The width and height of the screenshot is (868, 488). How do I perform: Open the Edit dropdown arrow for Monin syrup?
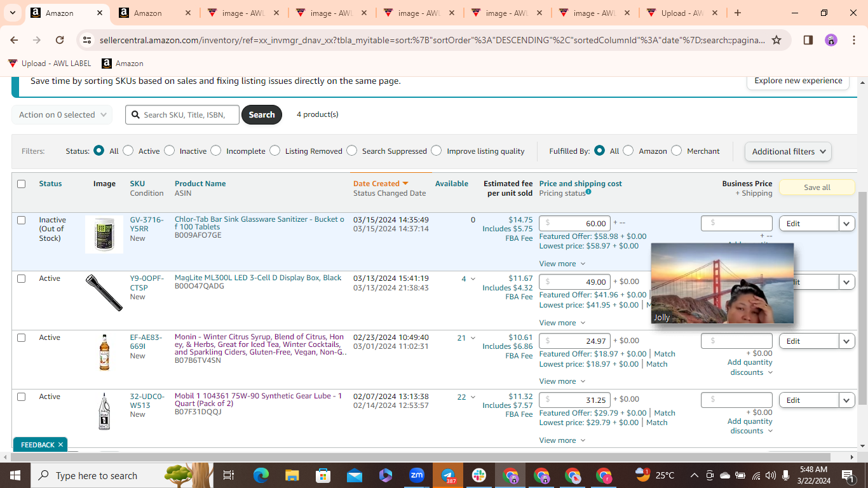point(847,341)
